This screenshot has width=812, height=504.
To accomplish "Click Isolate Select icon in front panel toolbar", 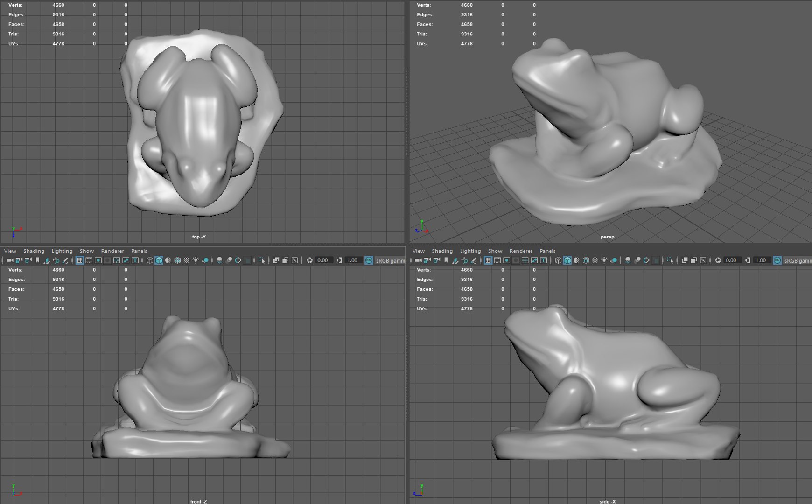I will click(262, 260).
